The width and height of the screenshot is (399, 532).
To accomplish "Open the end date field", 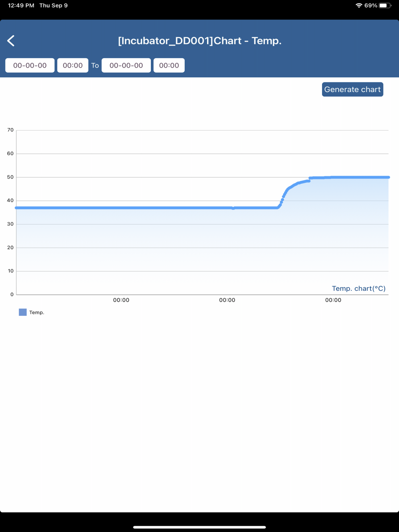I will [x=126, y=65].
